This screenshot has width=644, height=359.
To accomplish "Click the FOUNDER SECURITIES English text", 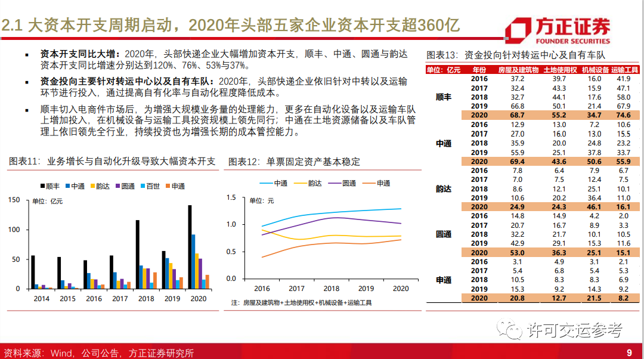I will pyautogui.click(x=573, y=41).
